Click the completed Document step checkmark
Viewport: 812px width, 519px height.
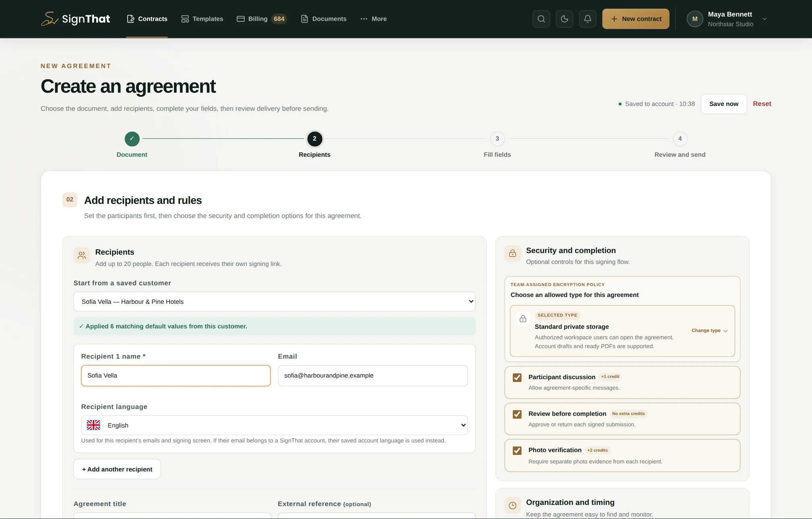click(132, 139)
